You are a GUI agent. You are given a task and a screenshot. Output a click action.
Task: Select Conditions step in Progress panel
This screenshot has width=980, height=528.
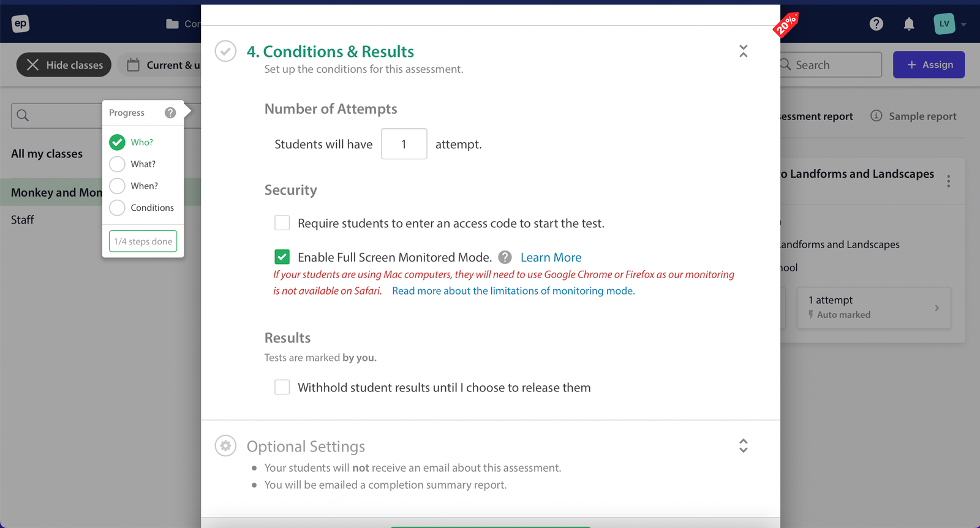click(x=151, y=208)
